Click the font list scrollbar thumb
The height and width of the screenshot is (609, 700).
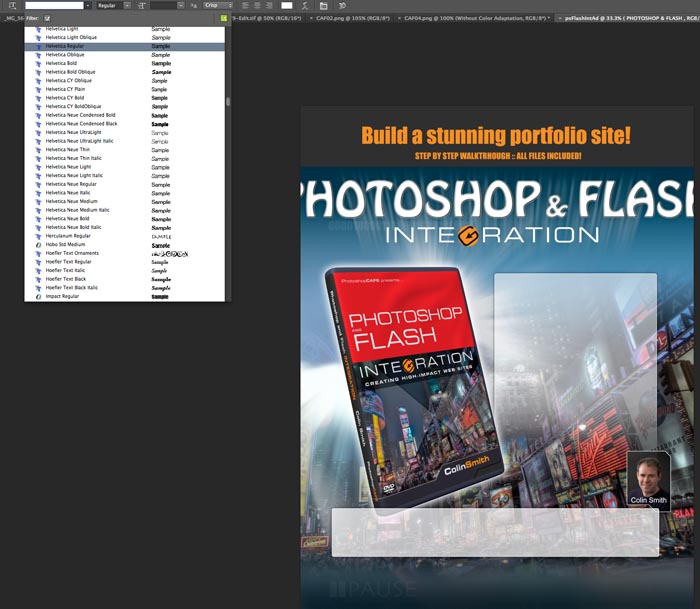tap(228, 101)
